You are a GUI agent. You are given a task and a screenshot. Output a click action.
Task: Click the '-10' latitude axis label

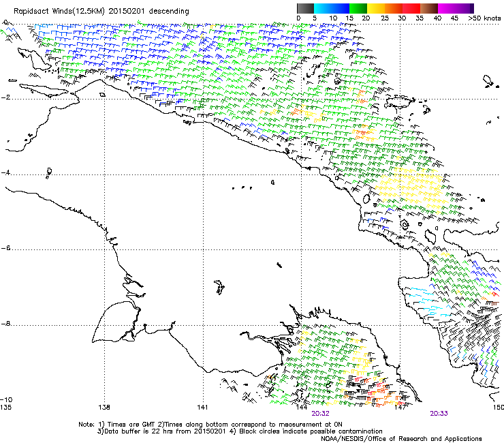tap(6, 399)
